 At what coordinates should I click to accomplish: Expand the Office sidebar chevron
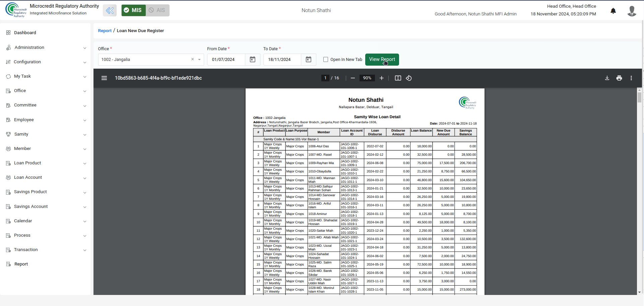85,91
